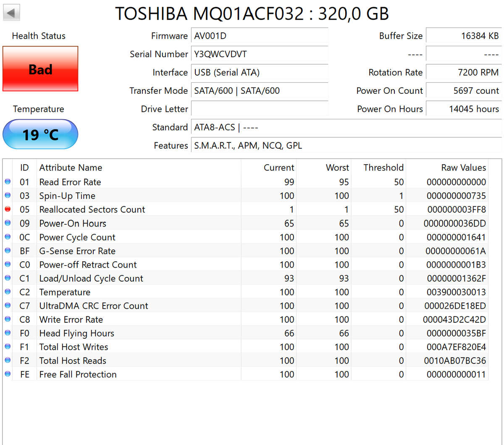Click the Interface field showing USB Serial ATA
This screenshot has width=504, height=445.
259,72
